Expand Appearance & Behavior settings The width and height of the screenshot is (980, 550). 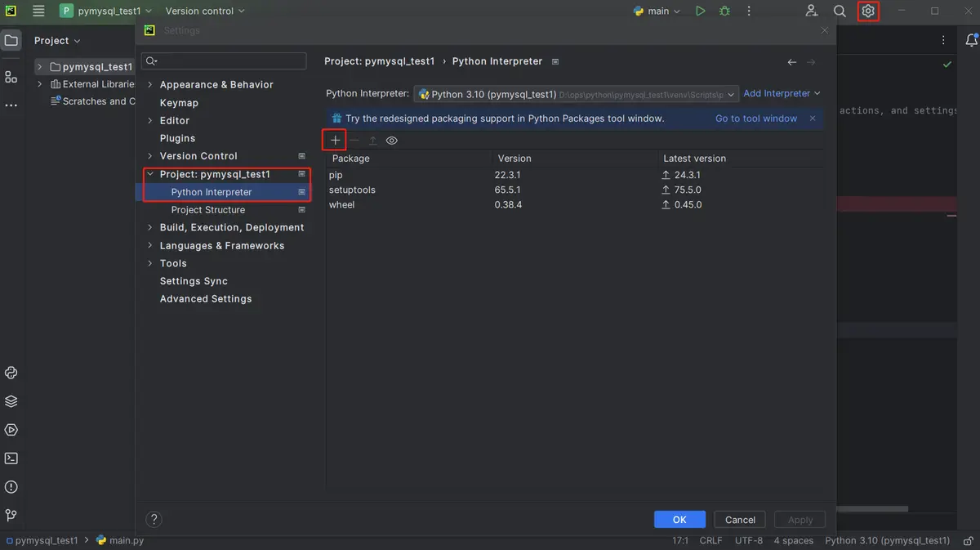tap(150, 85)
